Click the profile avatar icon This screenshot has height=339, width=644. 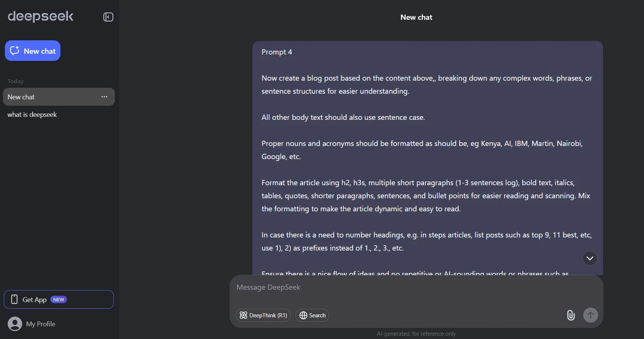click(15, 324)
